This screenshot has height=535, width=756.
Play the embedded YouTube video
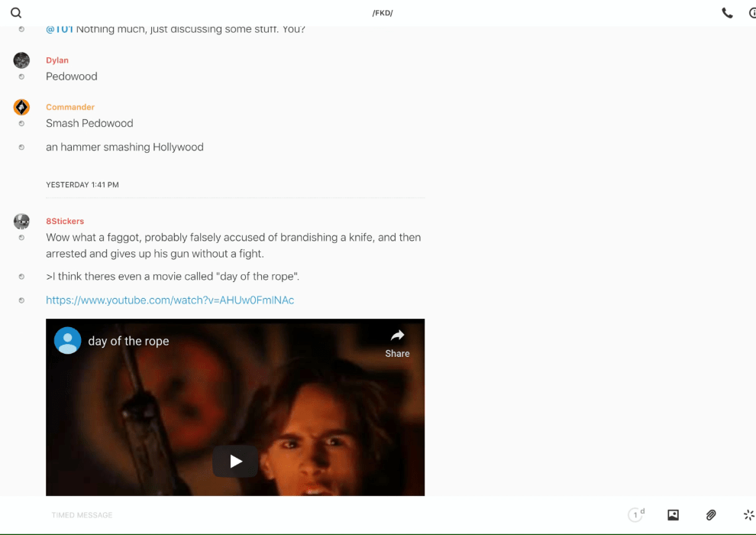pos(235,461)
